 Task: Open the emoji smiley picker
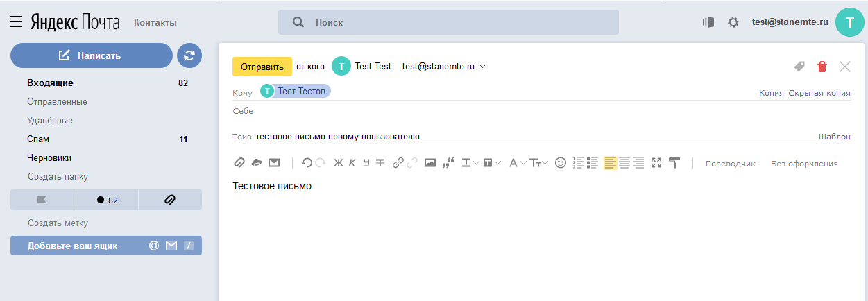click(561, 163)
